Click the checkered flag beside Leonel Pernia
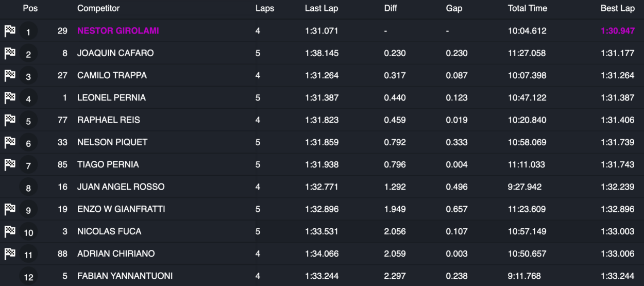The height and width of the screenshot is (286, 644). 10,98
